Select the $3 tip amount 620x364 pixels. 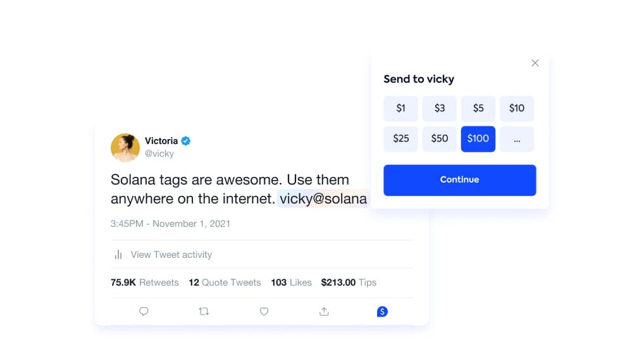coord(439,108)
